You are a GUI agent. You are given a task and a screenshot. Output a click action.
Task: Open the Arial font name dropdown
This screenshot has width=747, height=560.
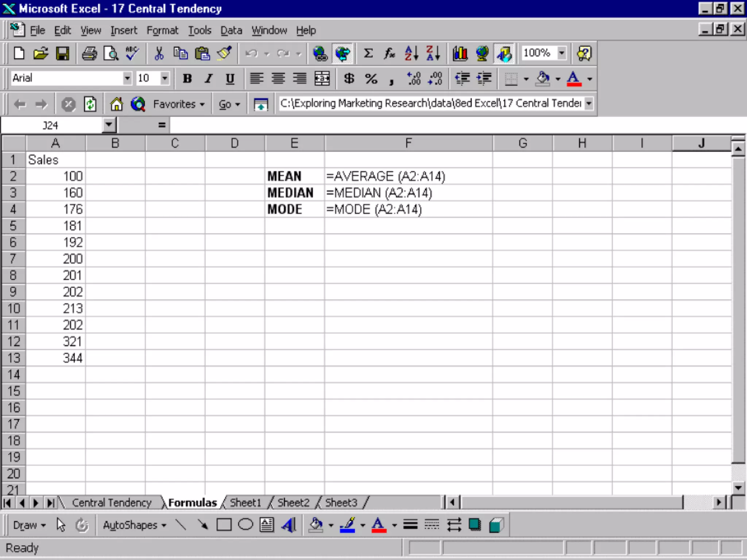pos(127,78)
